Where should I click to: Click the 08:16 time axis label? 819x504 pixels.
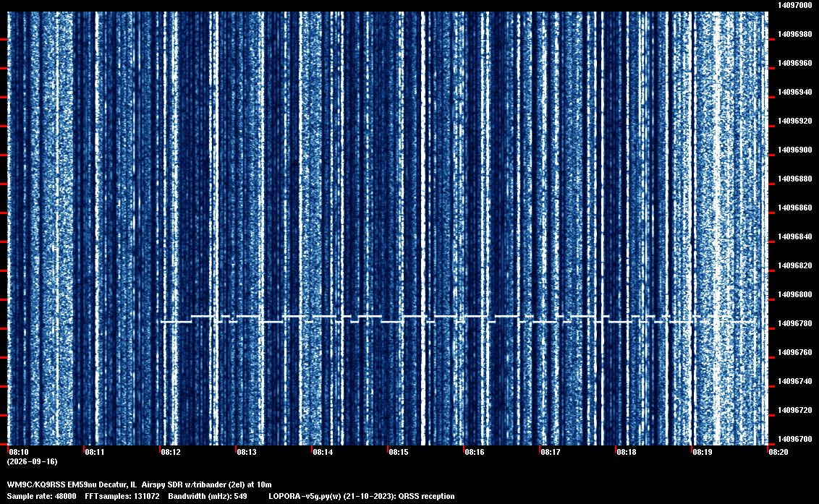coord(475,452)
